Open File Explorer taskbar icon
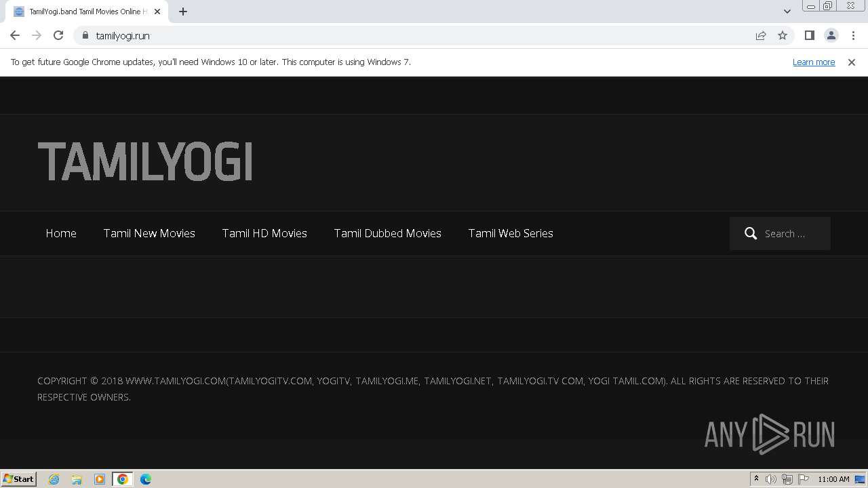This screenshot has width=868, height=488. [77, 479]
